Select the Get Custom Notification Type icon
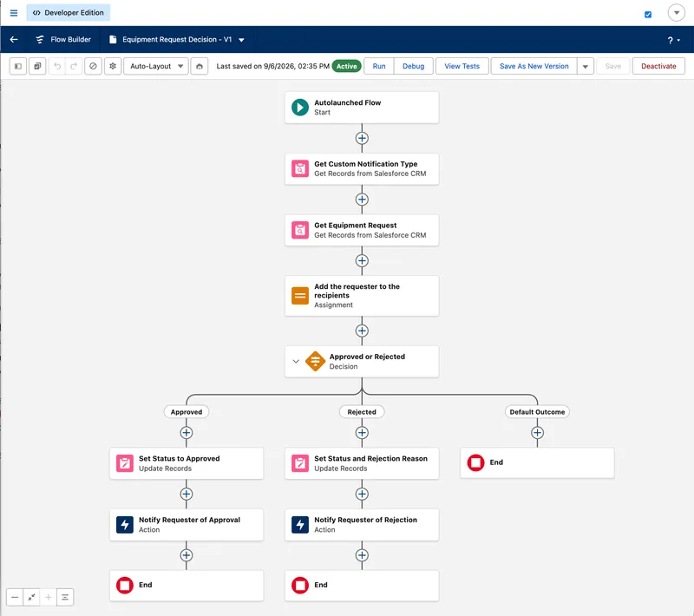Viewport: 694px width, 616px height. tap(299, 168)
